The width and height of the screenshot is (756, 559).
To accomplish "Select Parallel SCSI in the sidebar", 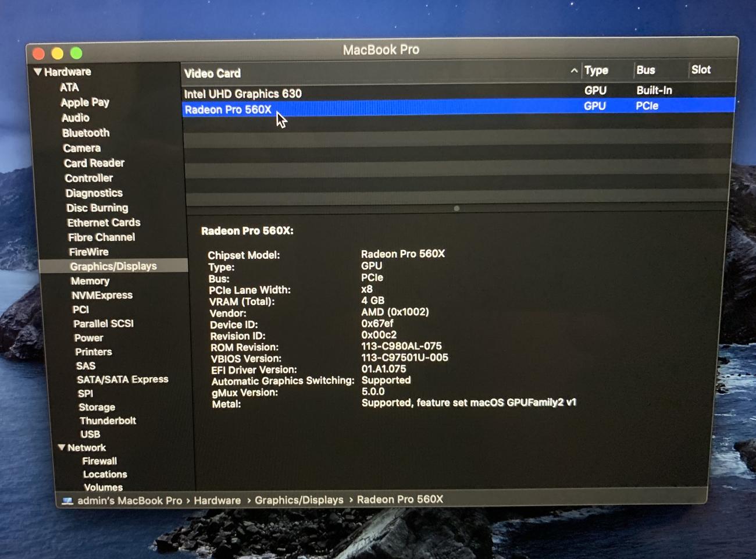I will [x=104, y=323].
